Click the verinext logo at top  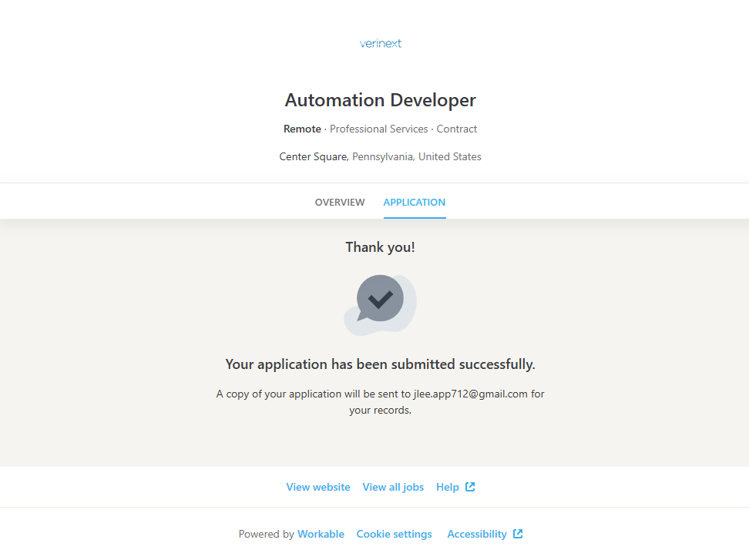click(380, 43)
